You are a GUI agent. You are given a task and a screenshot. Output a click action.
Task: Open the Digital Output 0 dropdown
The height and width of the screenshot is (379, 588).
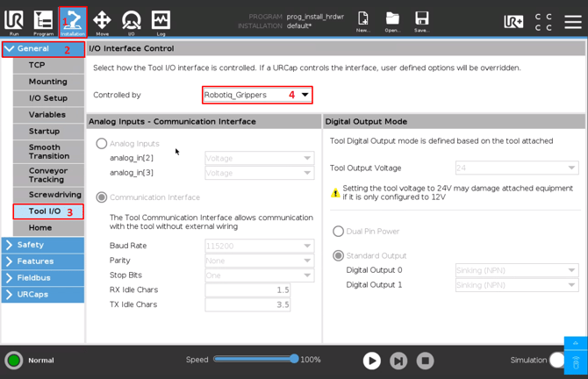517,270
